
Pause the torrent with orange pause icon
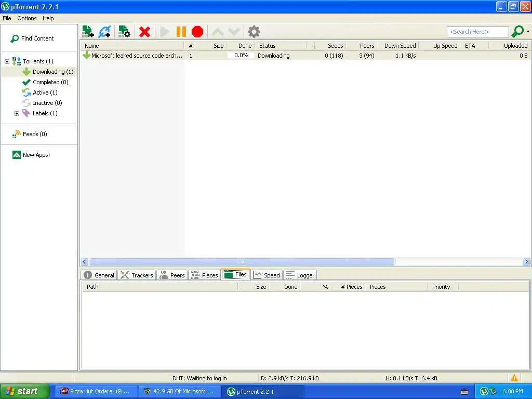coord(181,32)
